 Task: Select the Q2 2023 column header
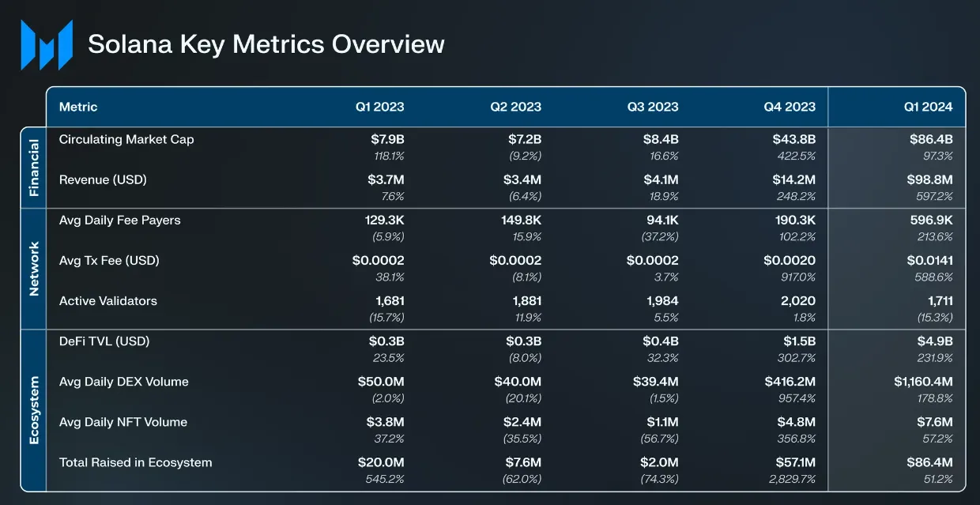point(515,107)
